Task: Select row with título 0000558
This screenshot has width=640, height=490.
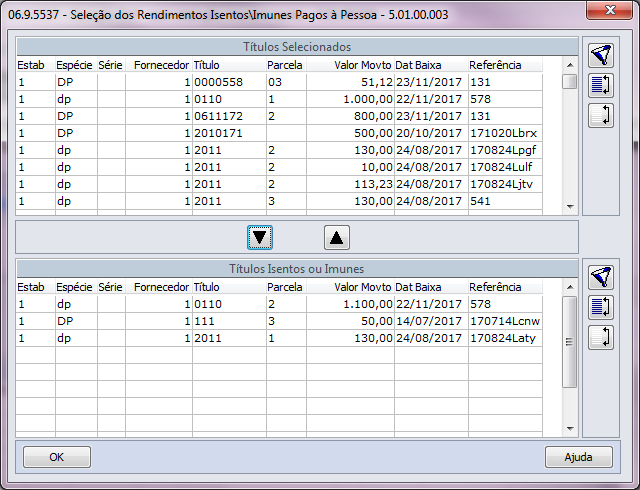Action: click(x=280, y=82)
